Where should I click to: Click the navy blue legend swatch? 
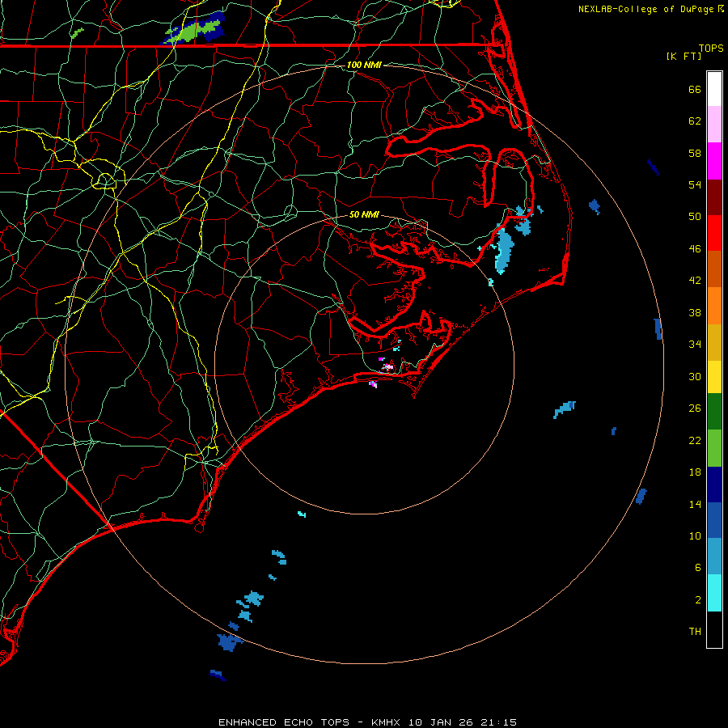(x=714, y=485)
